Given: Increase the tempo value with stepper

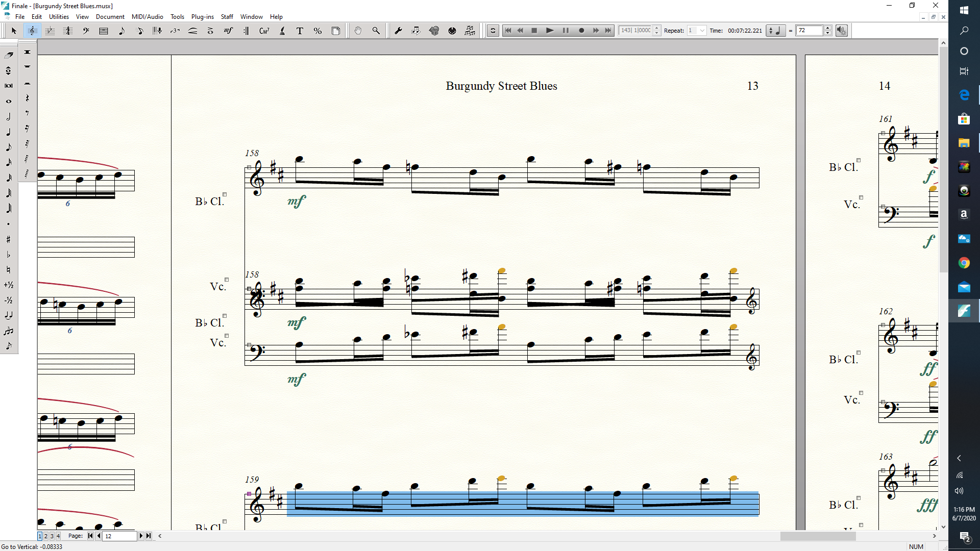Looking at the screenshot, I should coord(828,28).
